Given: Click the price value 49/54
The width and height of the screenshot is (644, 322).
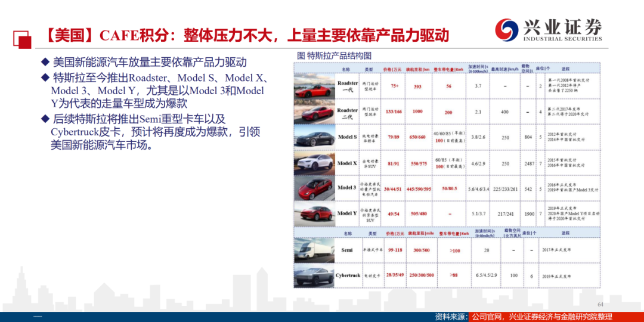Looking at the screenshot, I should point(393,213).
